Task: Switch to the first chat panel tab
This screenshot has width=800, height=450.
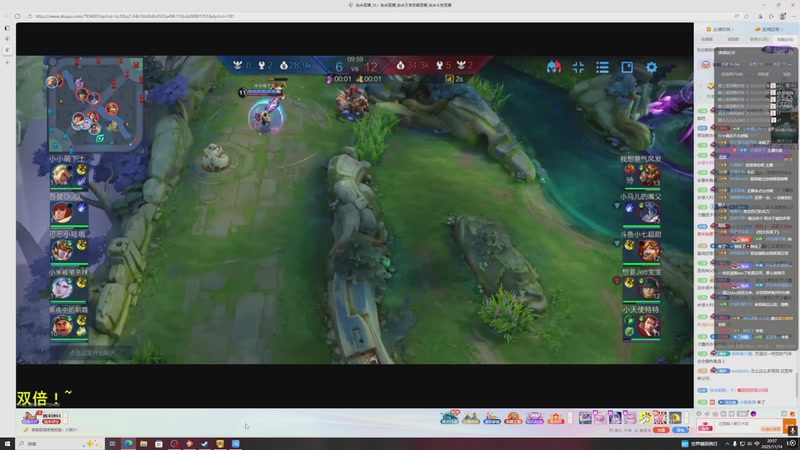Action: click(707, 39)
